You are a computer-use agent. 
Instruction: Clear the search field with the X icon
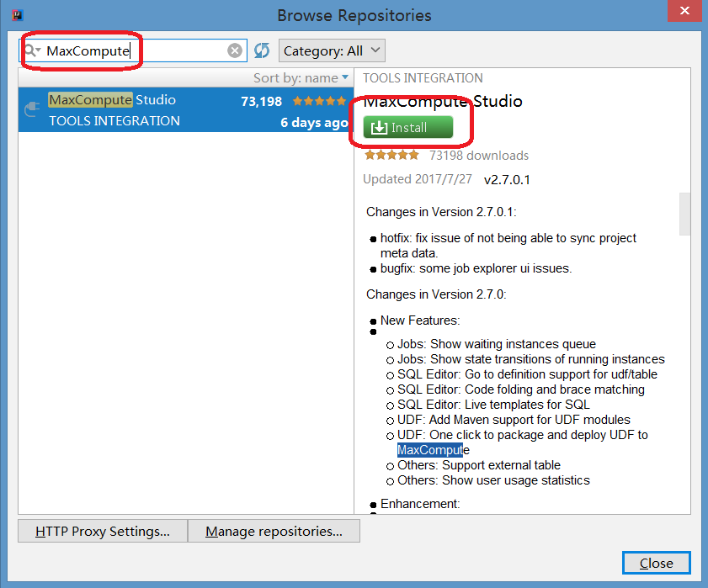click(234, 50)
